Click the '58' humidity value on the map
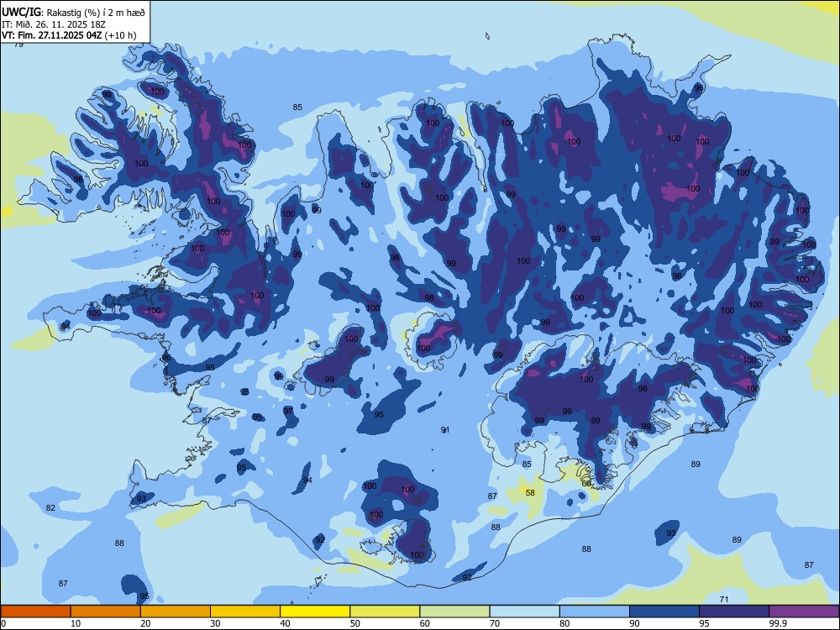This screenshot has height=630, width=840. click(x=530, y=493)
